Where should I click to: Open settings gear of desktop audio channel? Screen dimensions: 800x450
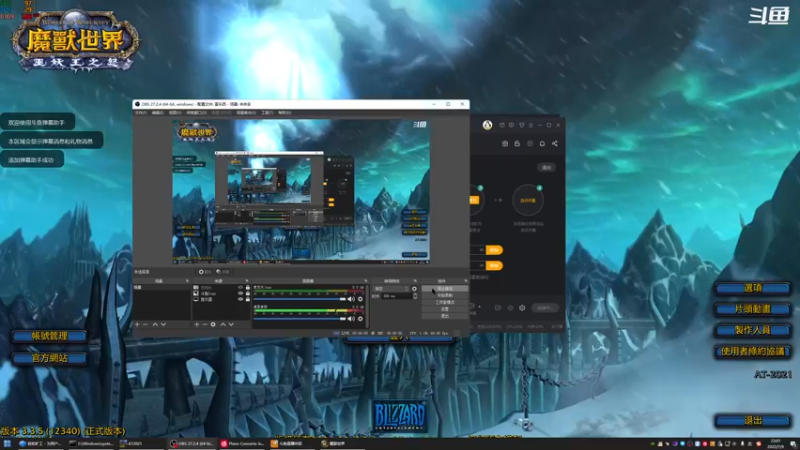(x=360, y=319)
